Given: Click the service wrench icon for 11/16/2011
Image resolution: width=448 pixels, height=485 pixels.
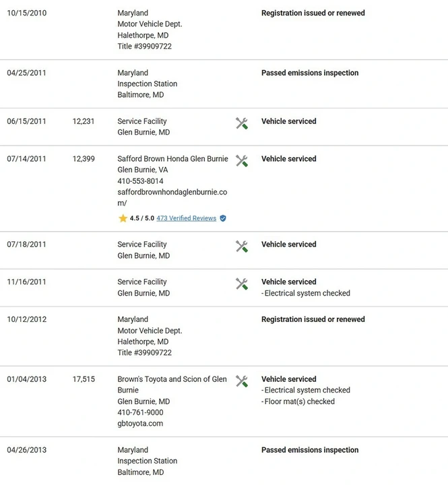Looking at the screenshot, I should (x=242, y=284).
